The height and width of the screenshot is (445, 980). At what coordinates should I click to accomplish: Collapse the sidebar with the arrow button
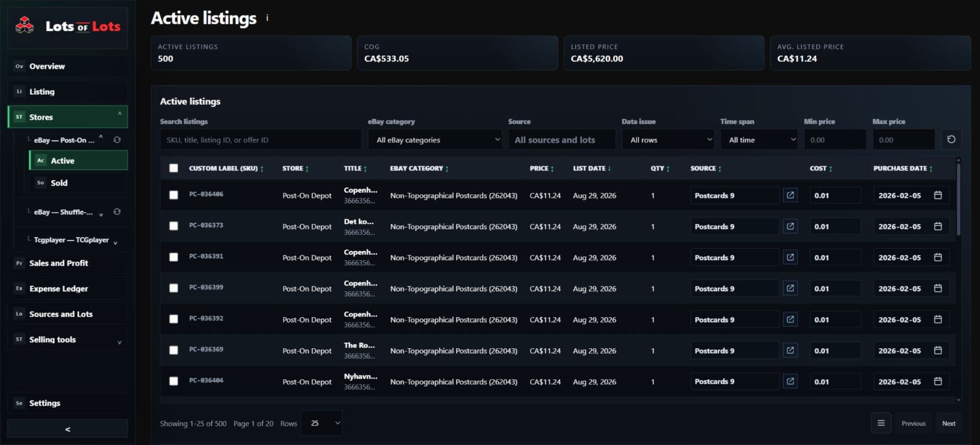coord(67,429)
